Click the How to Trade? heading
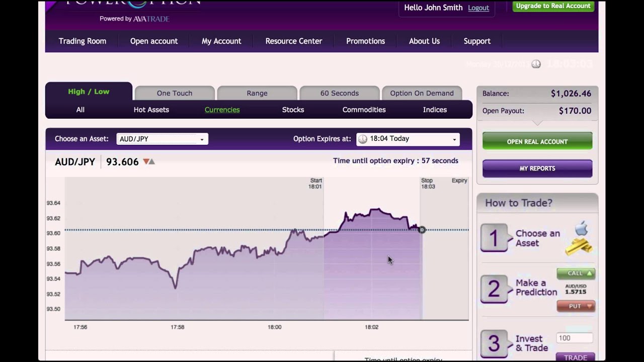The height and width of the screenshot is (362, 644). pyautogui.click(x=519, y=203)
